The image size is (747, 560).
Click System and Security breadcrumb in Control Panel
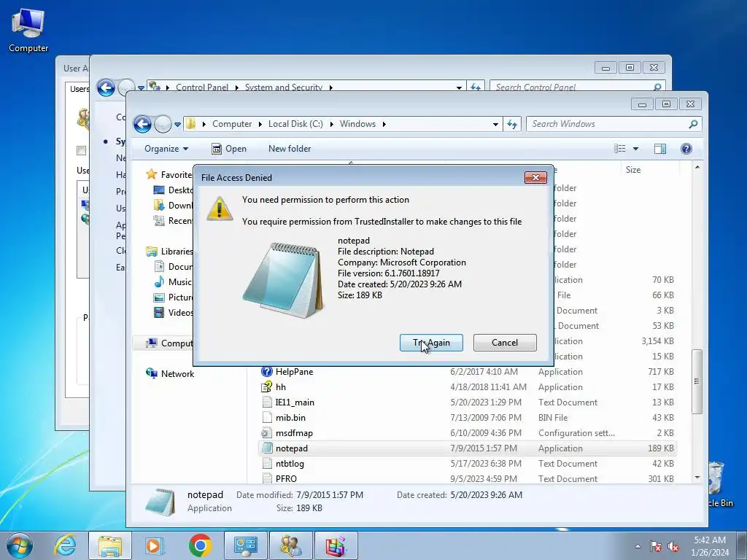pos(284,87)
